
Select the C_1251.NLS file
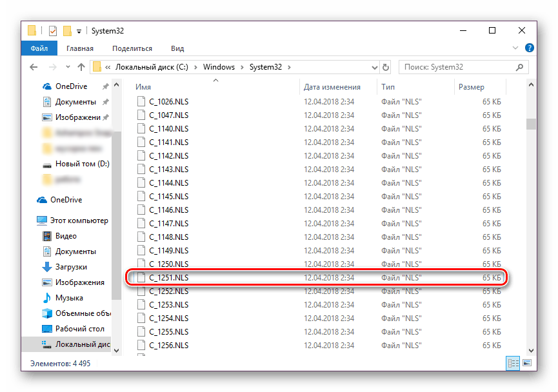(169, 278)
